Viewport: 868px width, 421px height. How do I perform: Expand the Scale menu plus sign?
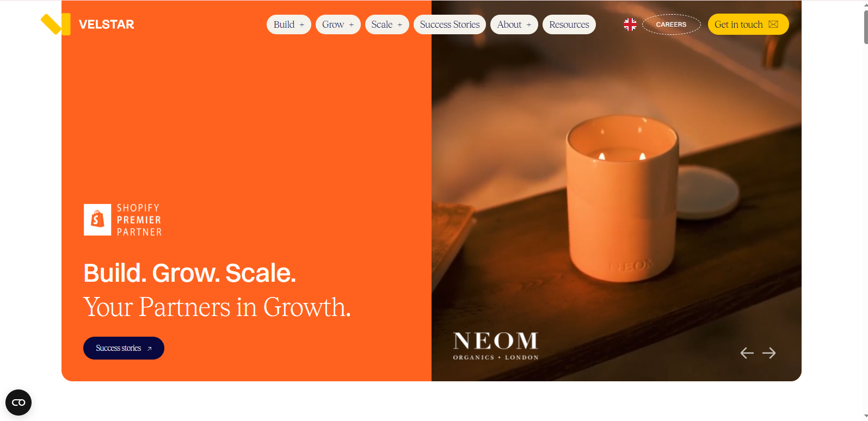click(x=400, y=25)
